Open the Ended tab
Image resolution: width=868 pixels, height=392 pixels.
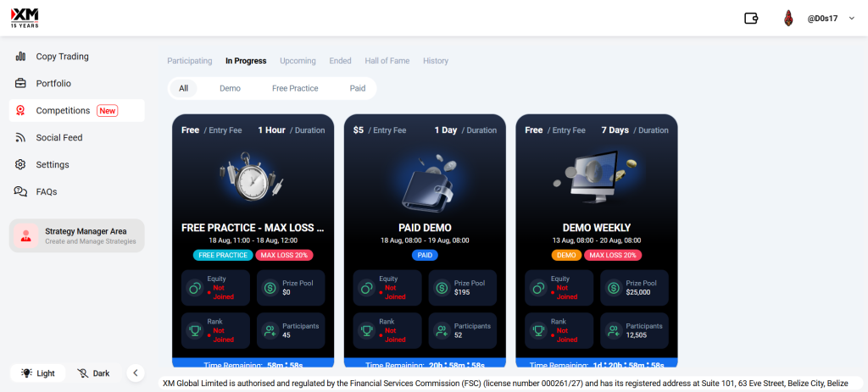pyautogui.click(x=341, y=61)
